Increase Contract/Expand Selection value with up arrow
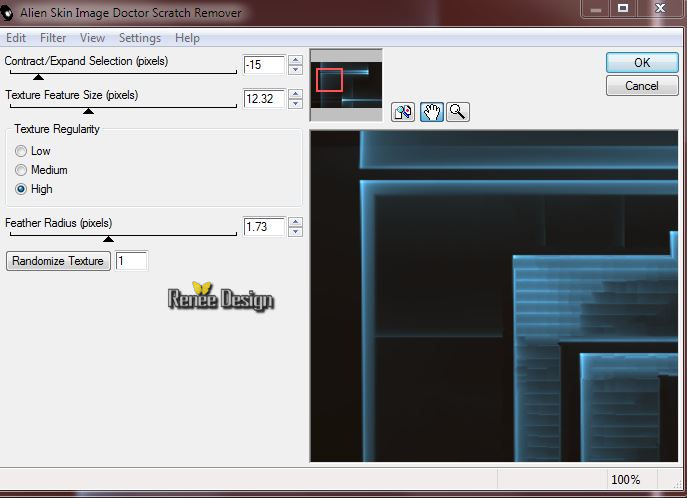This screenshot has height=498, width=687. click(296, 60)
